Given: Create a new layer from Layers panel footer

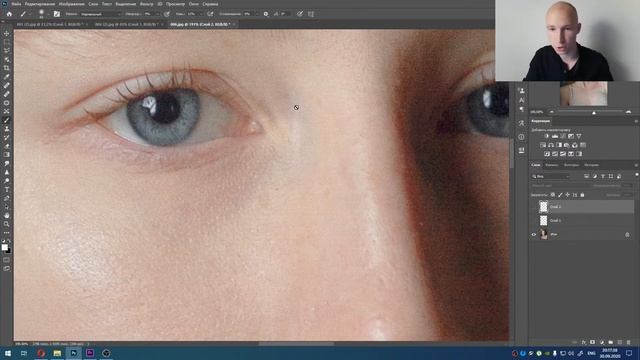Looking at the screenshot, I should point(620,342).
